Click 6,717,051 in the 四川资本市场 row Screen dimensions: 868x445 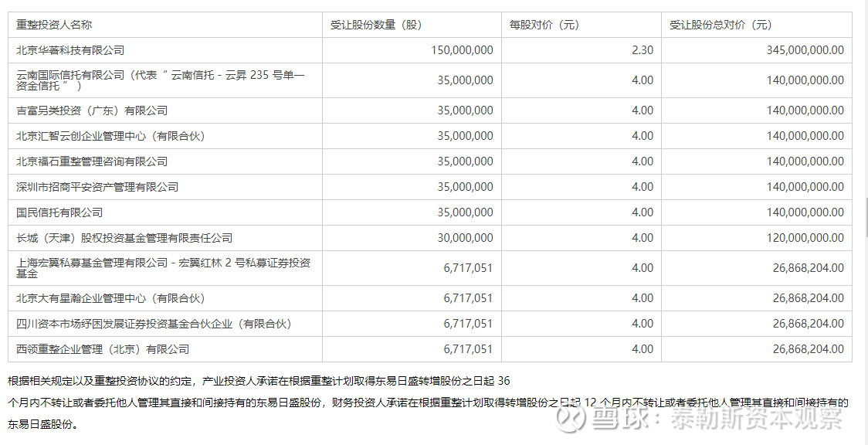coord(468,324)
